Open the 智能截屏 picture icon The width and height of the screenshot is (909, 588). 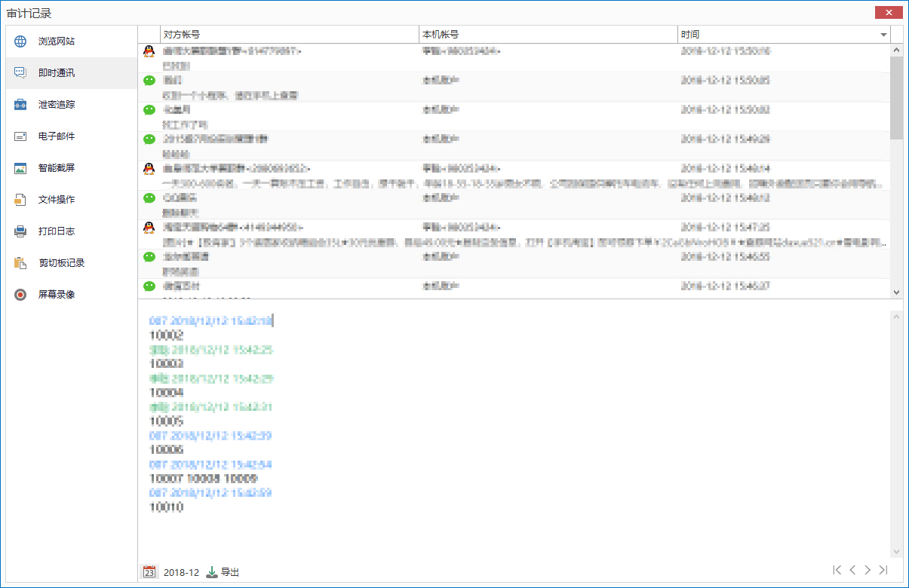pos(20,168)
